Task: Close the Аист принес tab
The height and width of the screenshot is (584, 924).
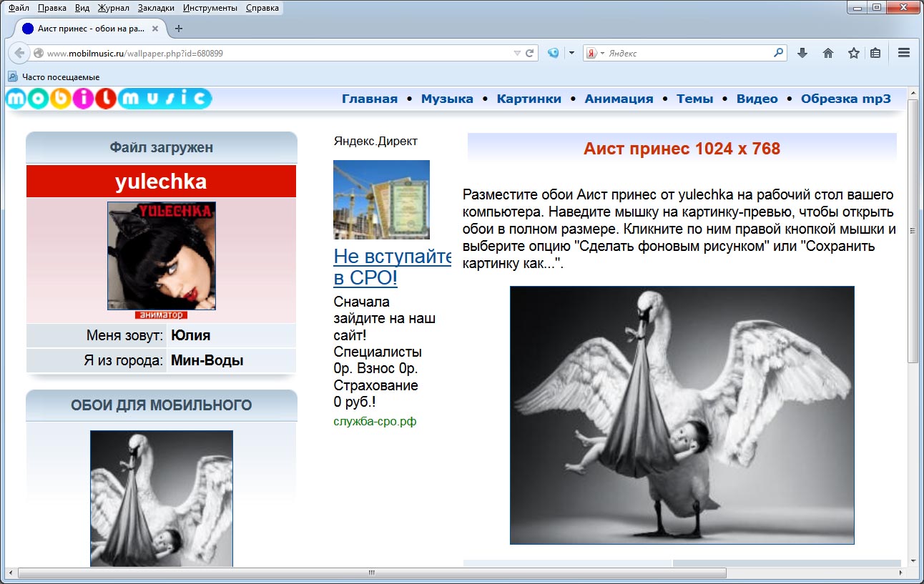Action: coord(155,29)
